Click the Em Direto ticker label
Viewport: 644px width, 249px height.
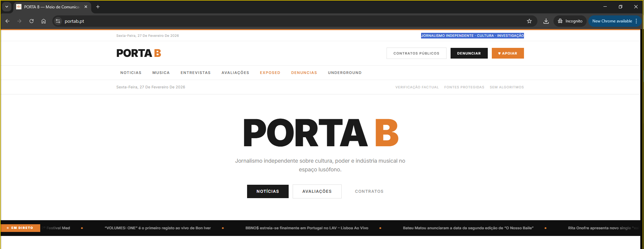[20, 228]
